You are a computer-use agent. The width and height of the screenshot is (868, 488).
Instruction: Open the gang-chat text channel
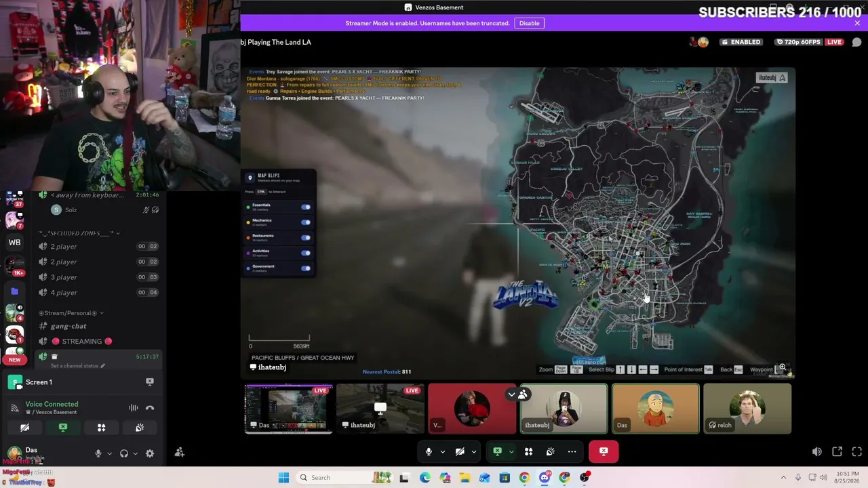[100, 326]
